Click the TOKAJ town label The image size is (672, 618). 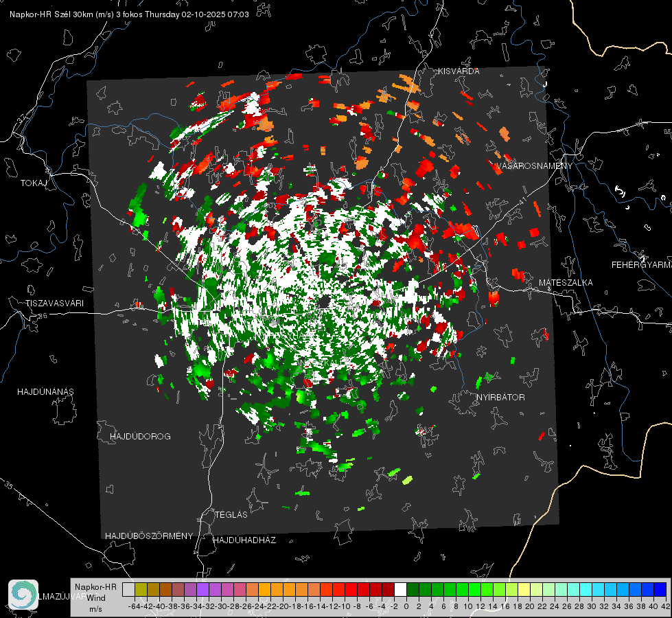[34, 183]
